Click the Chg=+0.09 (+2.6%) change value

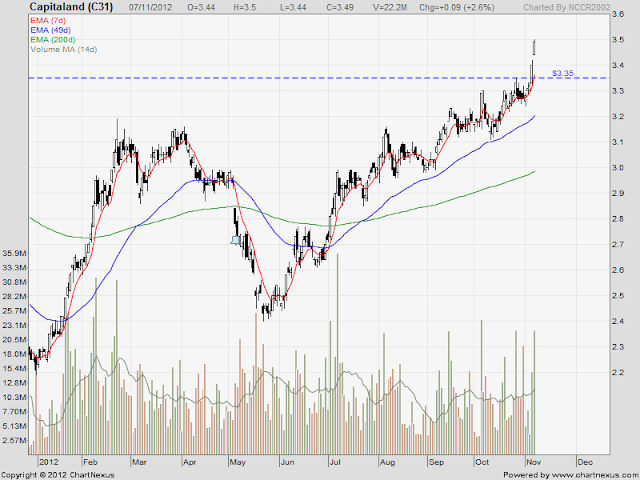pyautogui.click(x=457, y=7)
